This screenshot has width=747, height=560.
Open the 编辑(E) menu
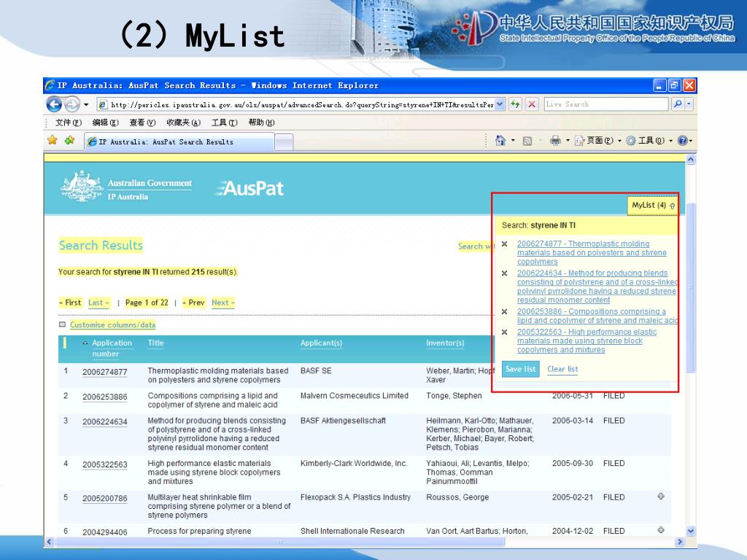coord(105,122)
